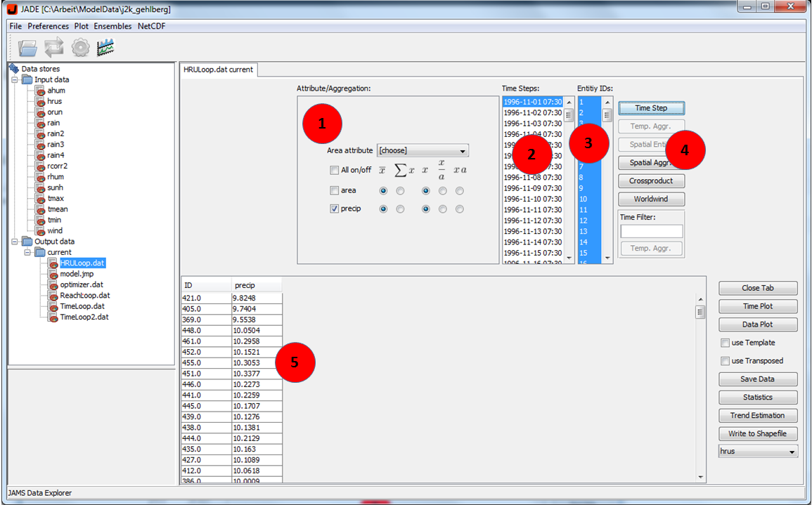The height and width of the screenshot is (505, 812).
Task: Collapse the Input data tree node
Action: click(14, 80)
